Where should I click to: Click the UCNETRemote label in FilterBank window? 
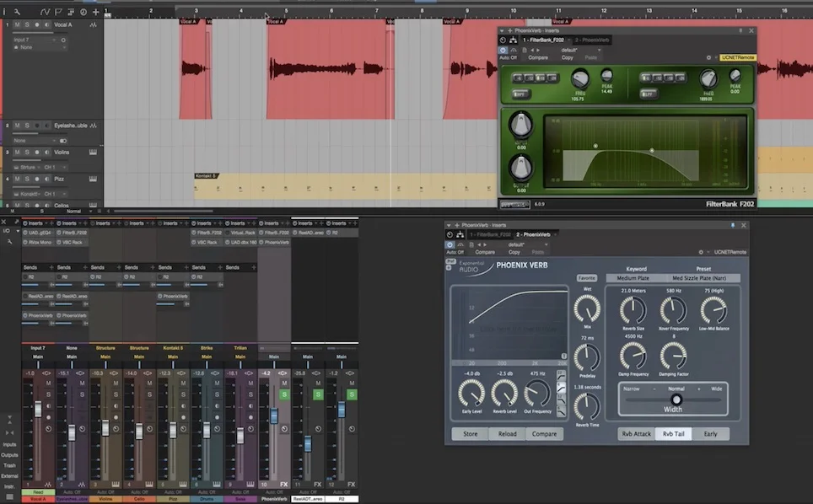pos(738,57)
